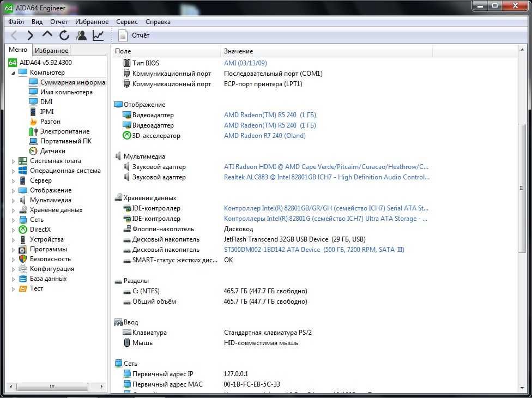
Task: Click the Разгон flame icon
Action: (33, 122)
